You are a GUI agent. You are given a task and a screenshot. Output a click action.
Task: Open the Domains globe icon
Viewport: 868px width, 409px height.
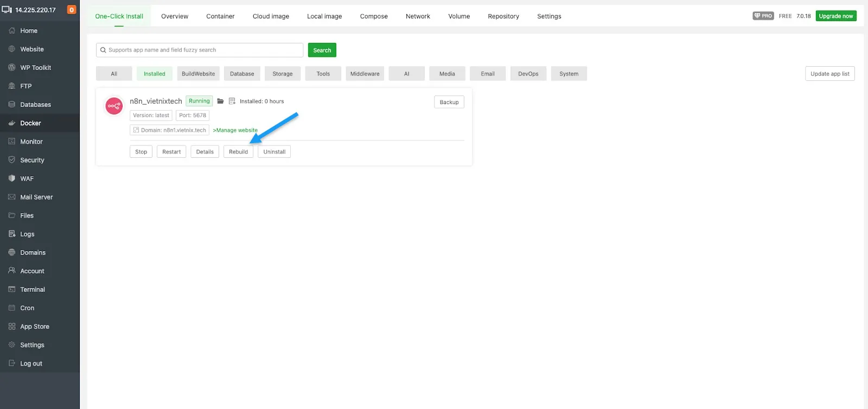click(x=12, y=253)
